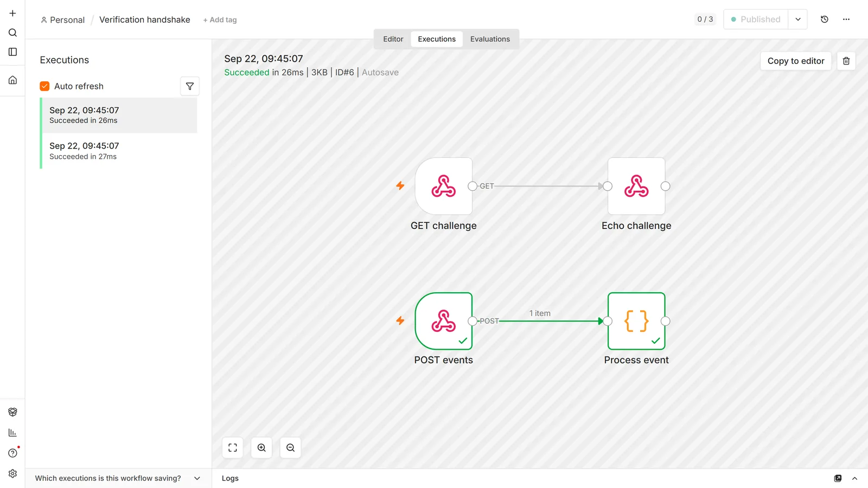
Task: Select the GET challenge webhook node
Action: click(x=444, y=186)
